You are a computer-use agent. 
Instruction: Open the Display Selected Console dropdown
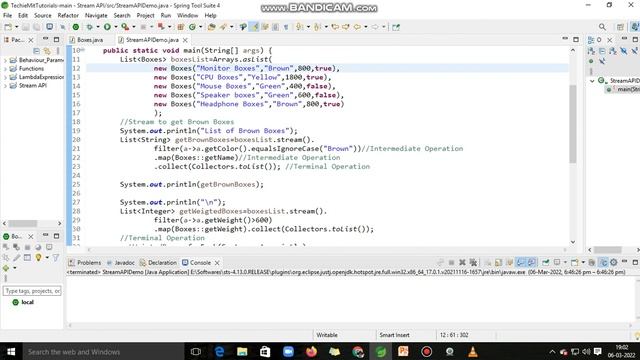pos(565,262)
